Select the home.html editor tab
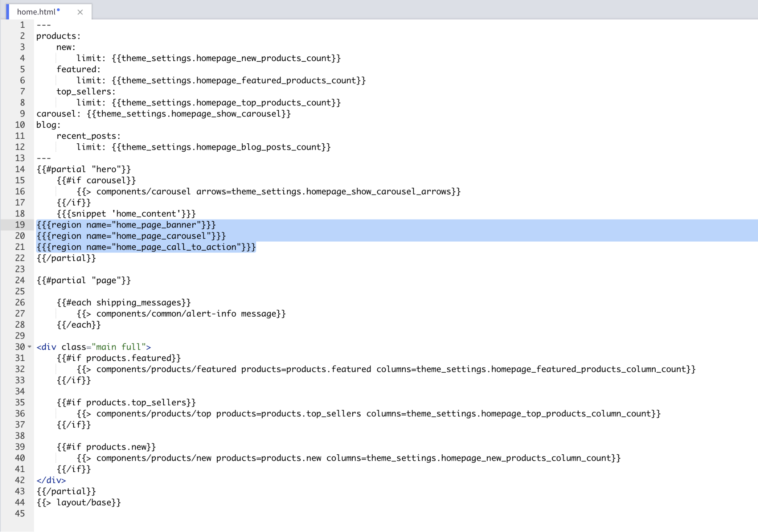The image size is (758, 532). coord(49,12)
